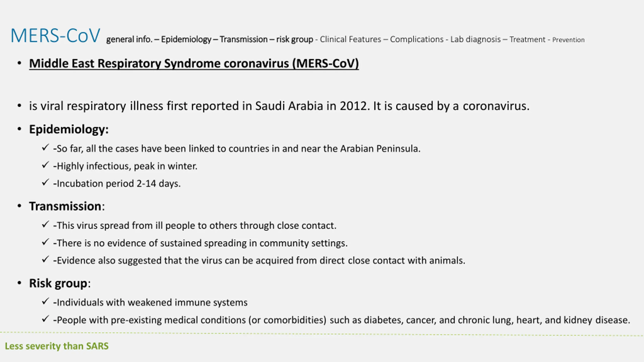
Task: Click checkmark beside 'Highly infectious, peak in winter'
Action: click(x=45, y=165)
